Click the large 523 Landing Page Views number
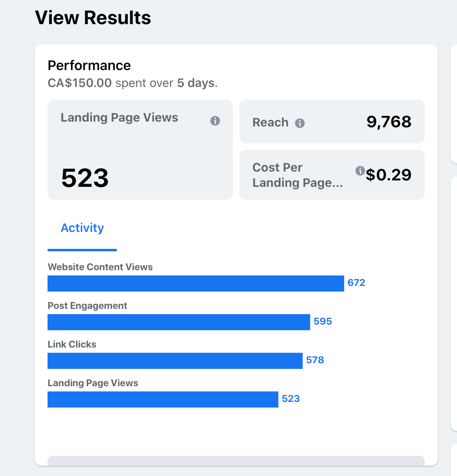 (x=85, y=178)
